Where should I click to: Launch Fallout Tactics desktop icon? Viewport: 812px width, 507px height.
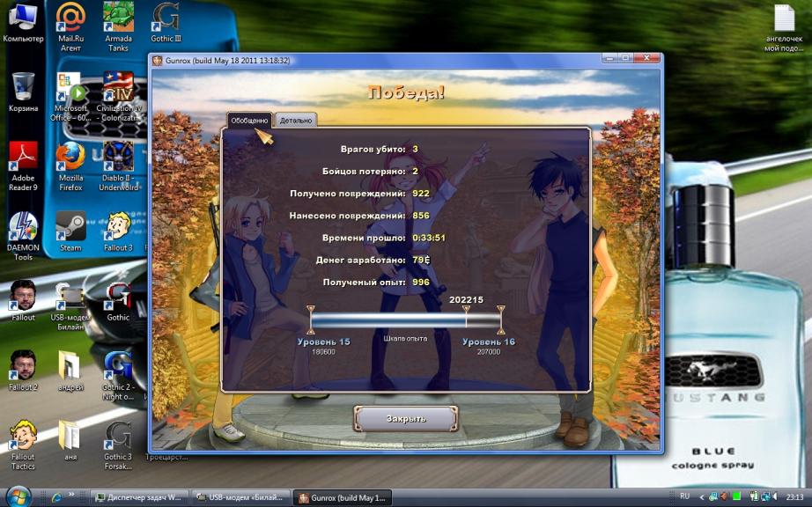click(x=23, y=437)
